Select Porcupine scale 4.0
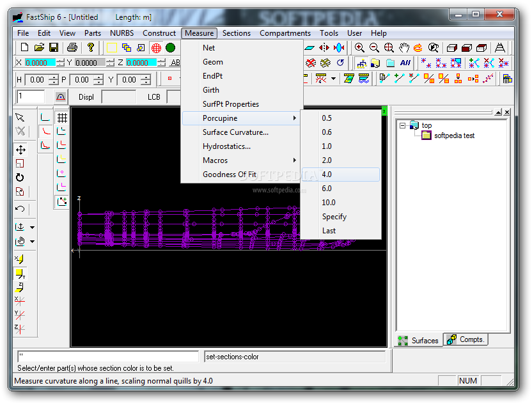The image size is (532, 404). pyautogui.click(x=341, y=175)
